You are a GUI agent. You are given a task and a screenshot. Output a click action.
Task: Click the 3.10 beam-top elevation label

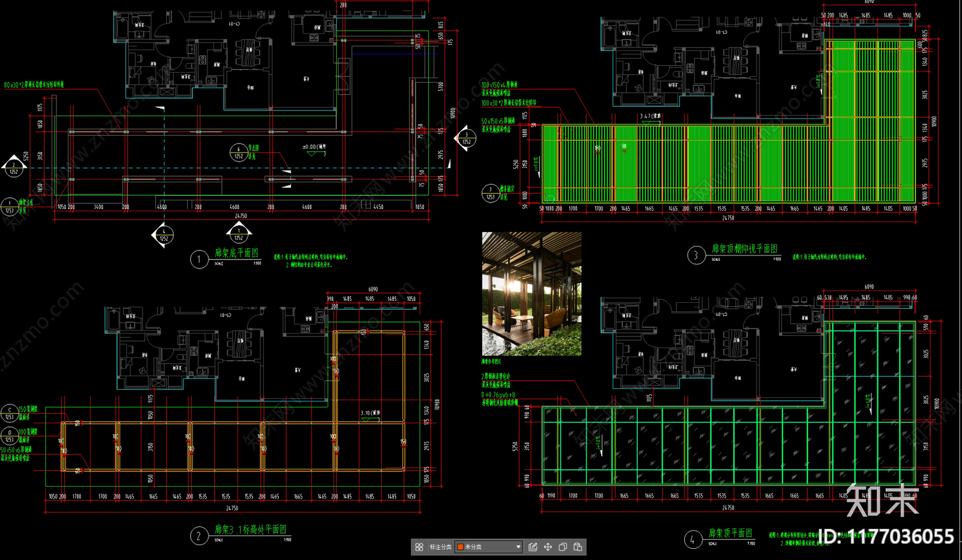pos(370,413)
